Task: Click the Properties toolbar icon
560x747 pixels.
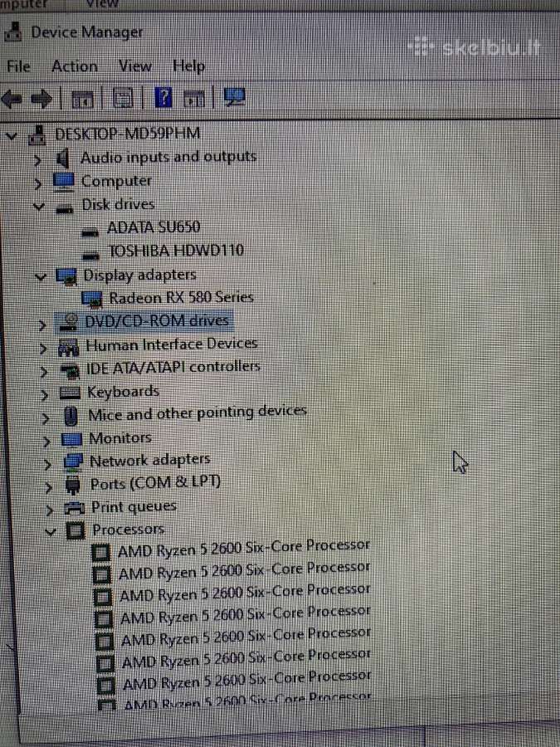Action: (x=123, y=99)
